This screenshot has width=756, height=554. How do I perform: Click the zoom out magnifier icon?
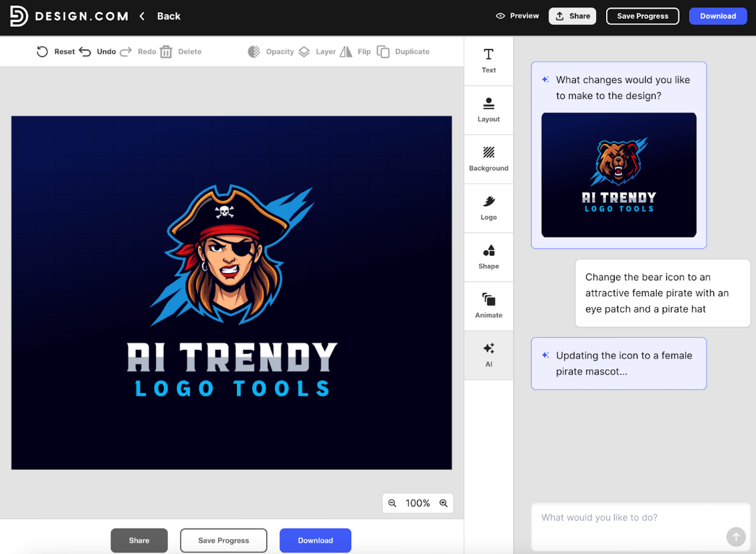(393, 503)
